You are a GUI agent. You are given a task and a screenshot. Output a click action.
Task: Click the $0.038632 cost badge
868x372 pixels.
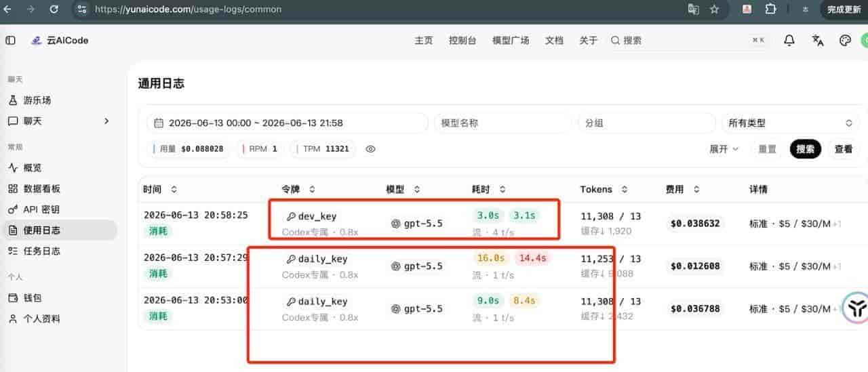click(x=695, y=224)
